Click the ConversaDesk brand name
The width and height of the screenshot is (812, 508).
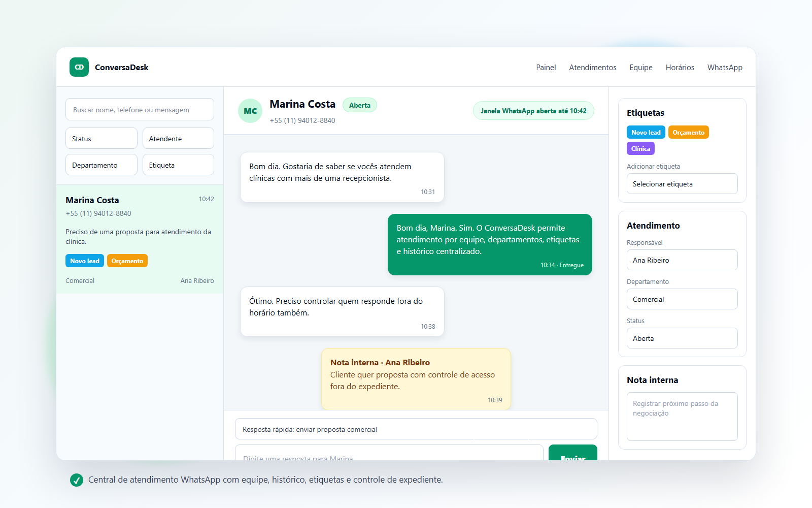click(122, 67)
